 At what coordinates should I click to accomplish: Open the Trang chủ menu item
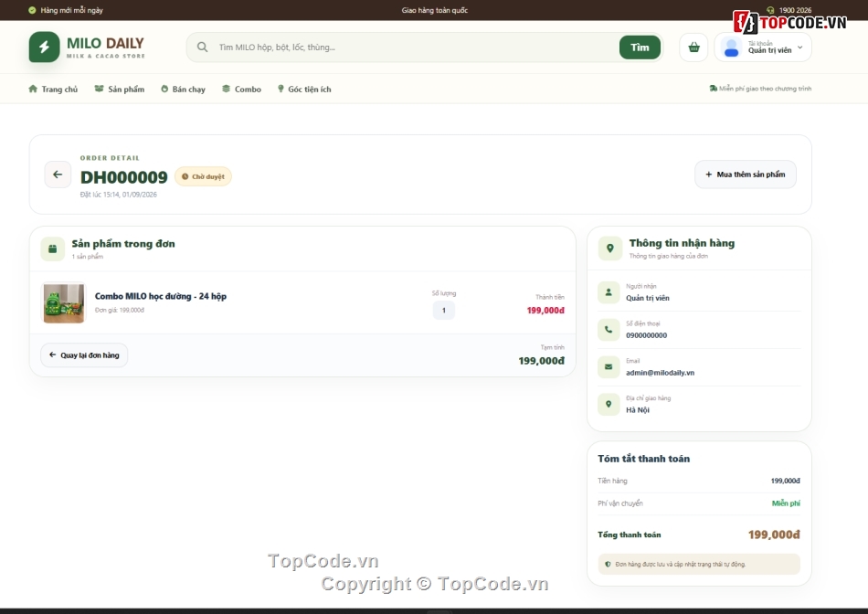53,90
